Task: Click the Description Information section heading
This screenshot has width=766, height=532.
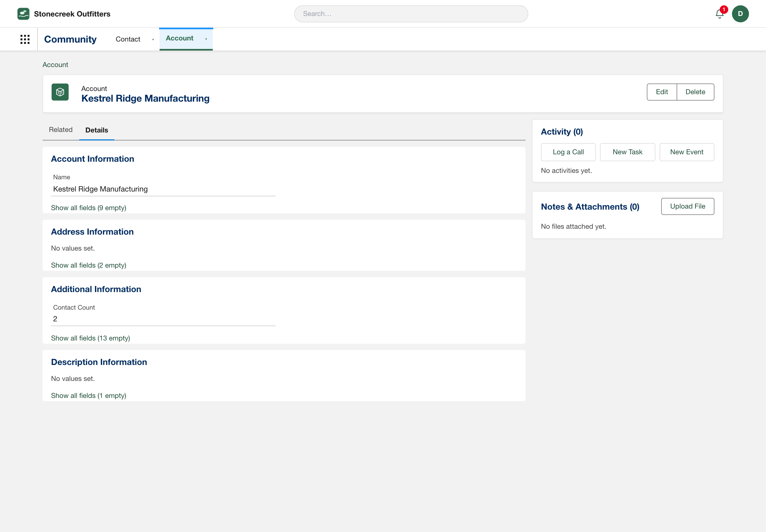Action: [x=99, y=362]
